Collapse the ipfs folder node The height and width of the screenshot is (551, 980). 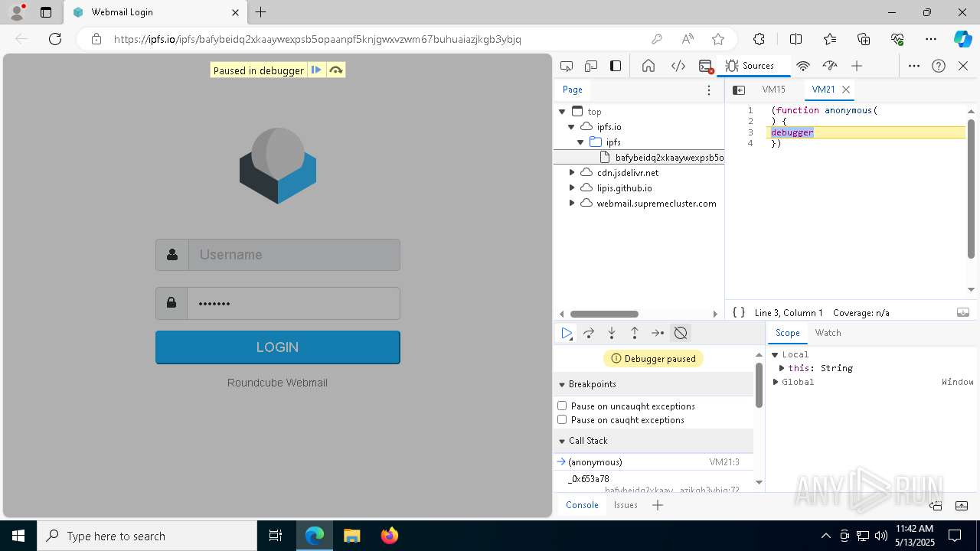[580, 142]
